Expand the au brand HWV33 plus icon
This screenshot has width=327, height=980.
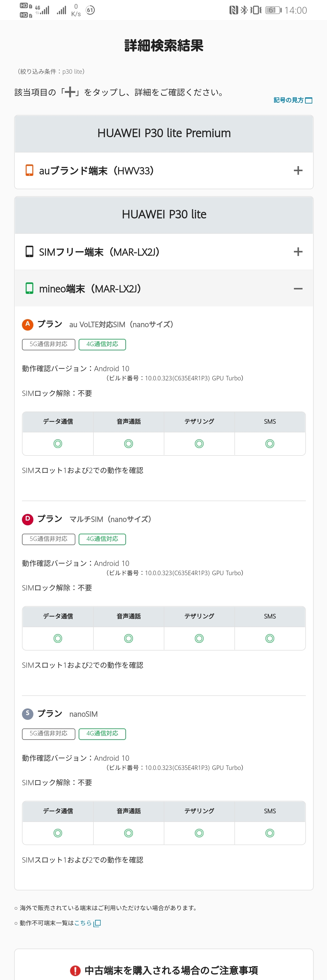298,171
